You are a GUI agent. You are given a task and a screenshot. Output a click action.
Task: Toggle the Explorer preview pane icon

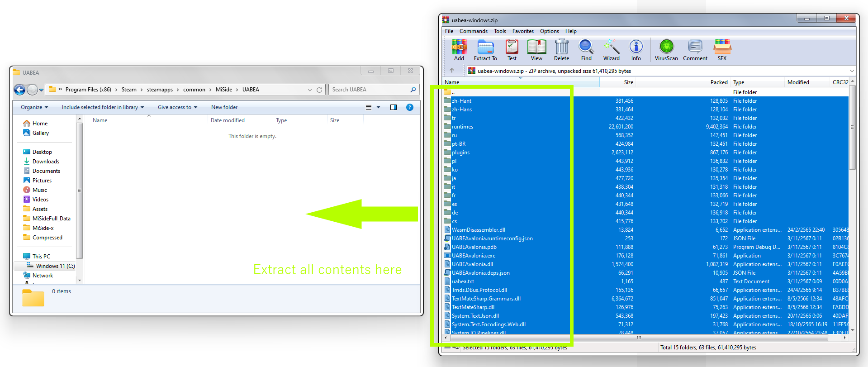(394, 107)
